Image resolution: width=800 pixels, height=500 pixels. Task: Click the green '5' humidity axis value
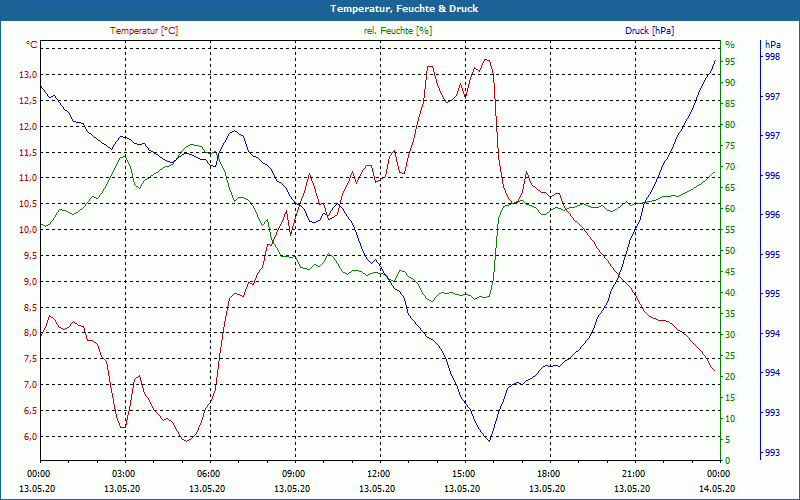click(x=728, y=440)
